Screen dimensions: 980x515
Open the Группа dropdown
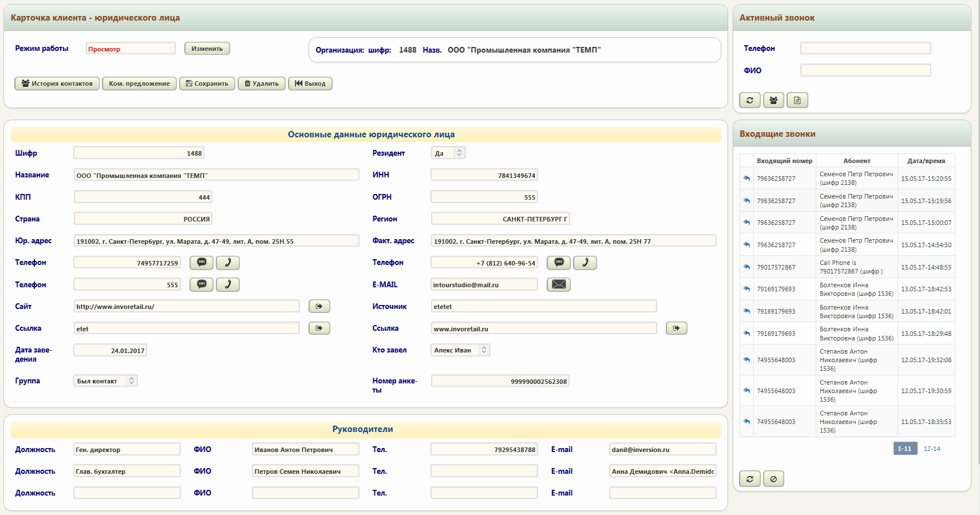click(105, 381)
